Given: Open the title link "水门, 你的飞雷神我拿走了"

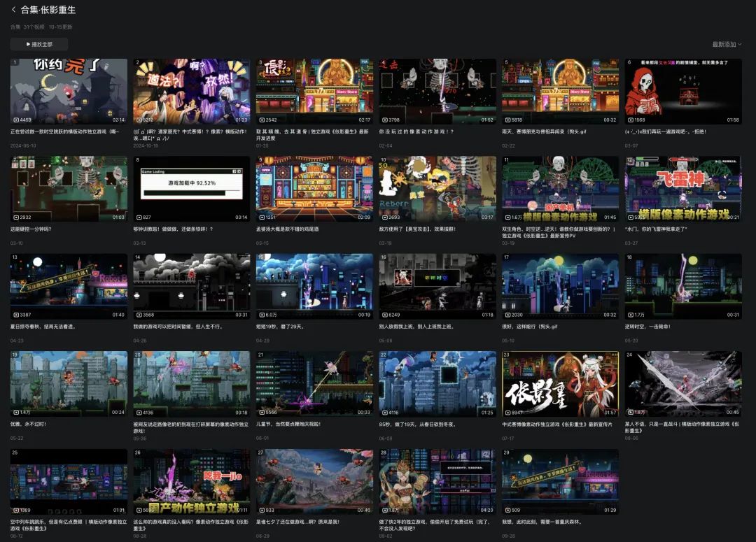Looking at the screenshot, I should click(x=656, y=229).
